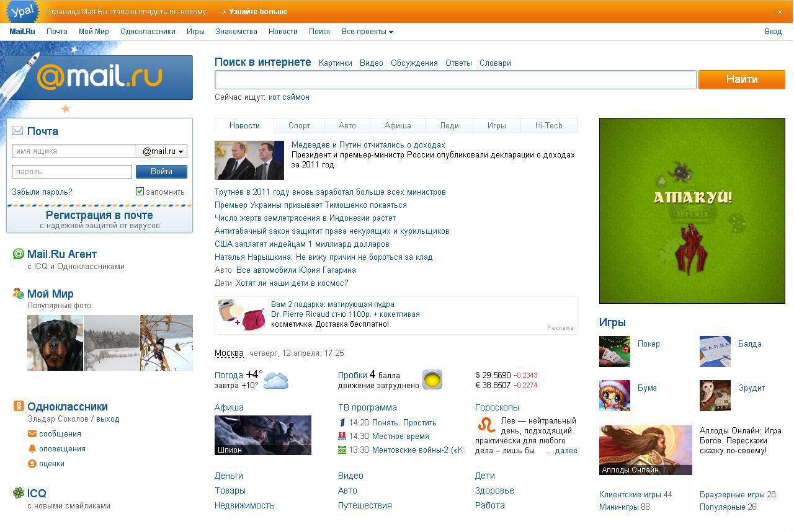This screenshot has height=532, width=794.
Task: Open the @mail.ru domain dropdown
Action: coord(161,151)
